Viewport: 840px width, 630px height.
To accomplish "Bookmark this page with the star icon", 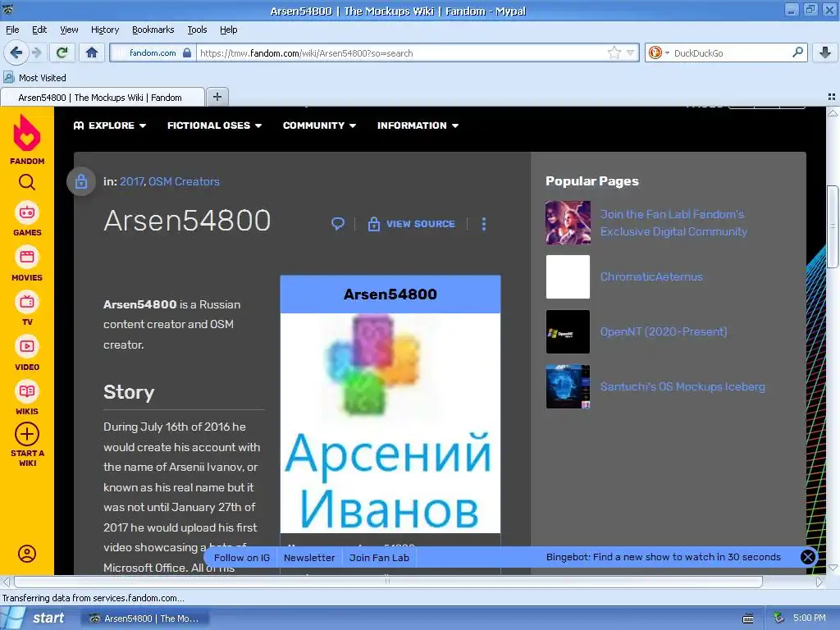I will [x=614, y=52].
